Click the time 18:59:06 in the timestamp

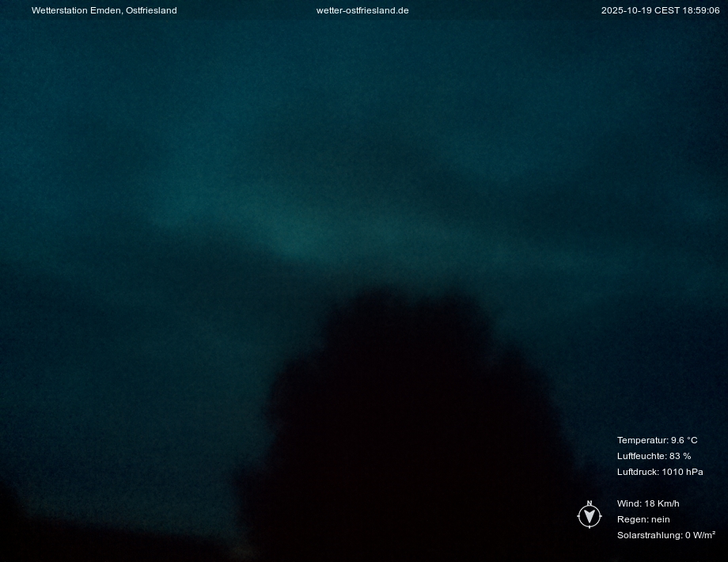point(701,10)
